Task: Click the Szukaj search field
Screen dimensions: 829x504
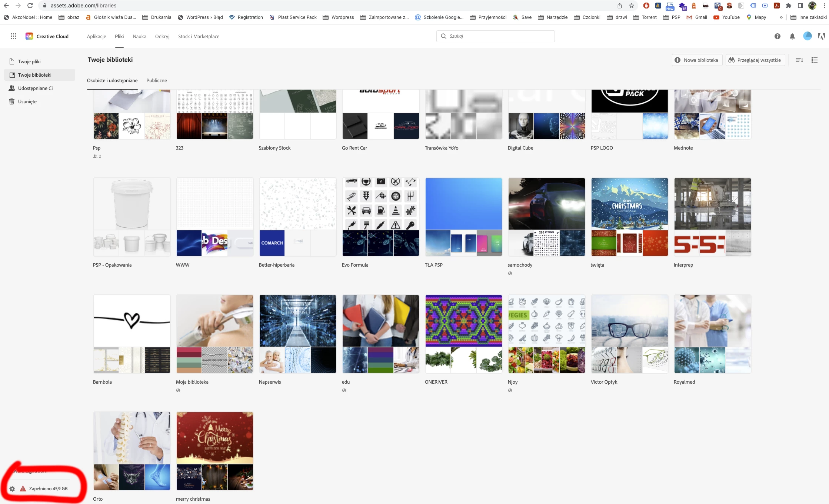Action: [495, 36]
